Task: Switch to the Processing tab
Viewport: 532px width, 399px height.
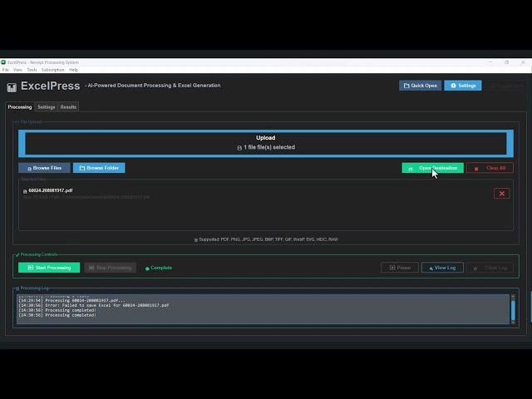Action: [20, 107]
